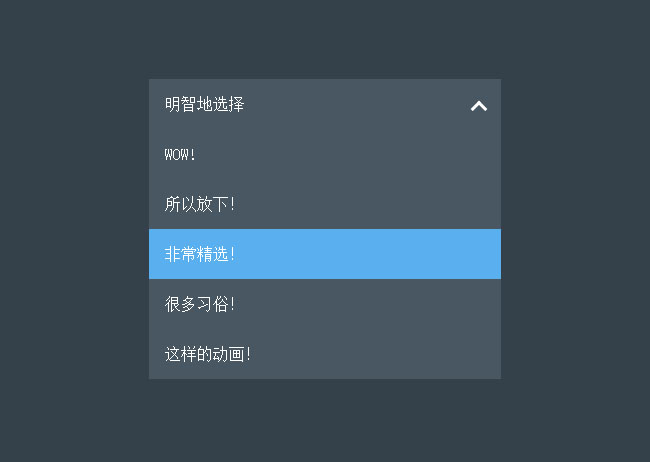Click the upward chevron arrow icon
Screen dimensions: 650x462
pos(479,105)
